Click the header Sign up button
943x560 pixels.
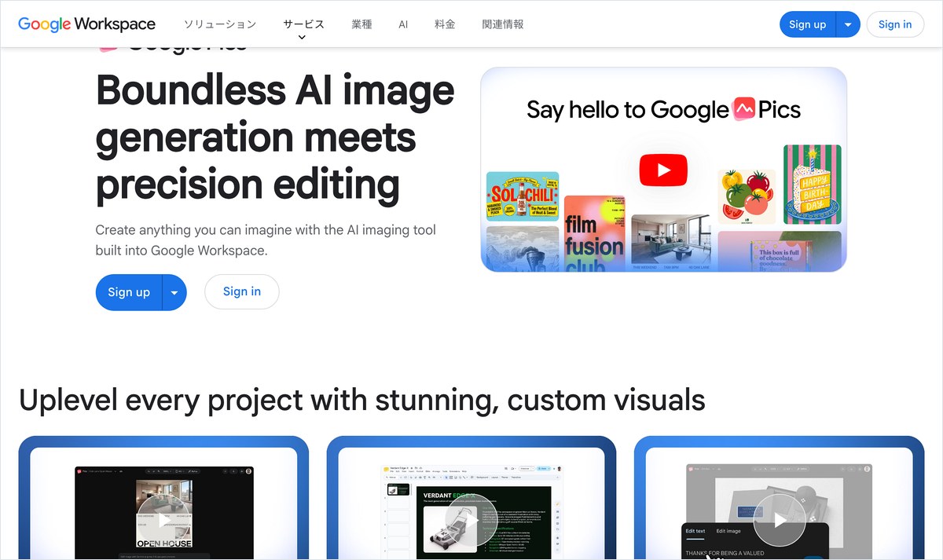tap(808, 24)
